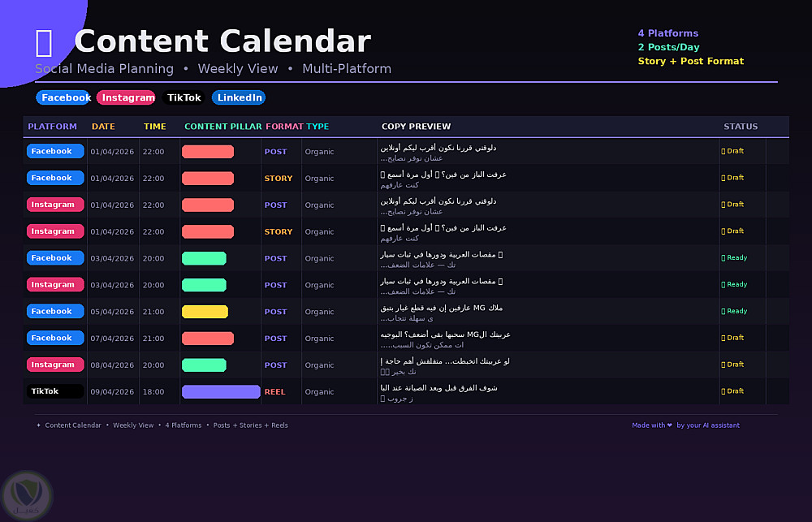Click the Draft status in the TikTok row

pos(732,391)
